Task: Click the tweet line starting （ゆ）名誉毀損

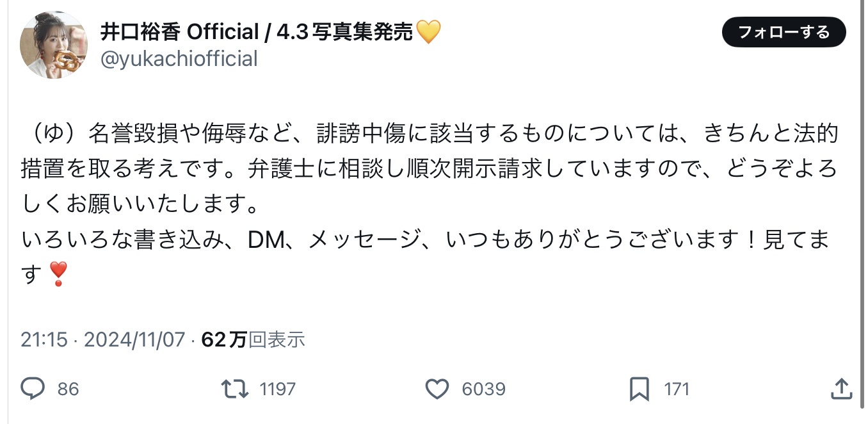Action: click(429, 134)
